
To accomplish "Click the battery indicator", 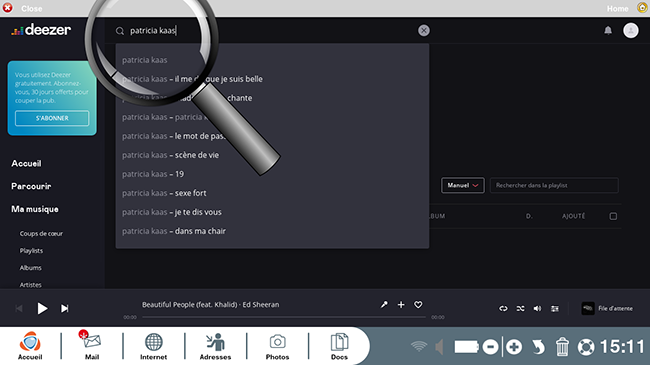I will [x=466, y=347].
